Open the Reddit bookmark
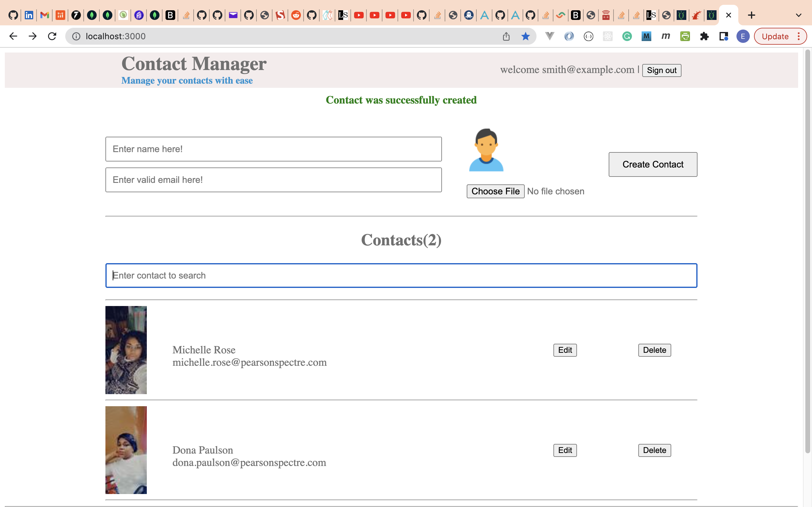The height and width of the screenshot is (507, 812). click(296, 15)
